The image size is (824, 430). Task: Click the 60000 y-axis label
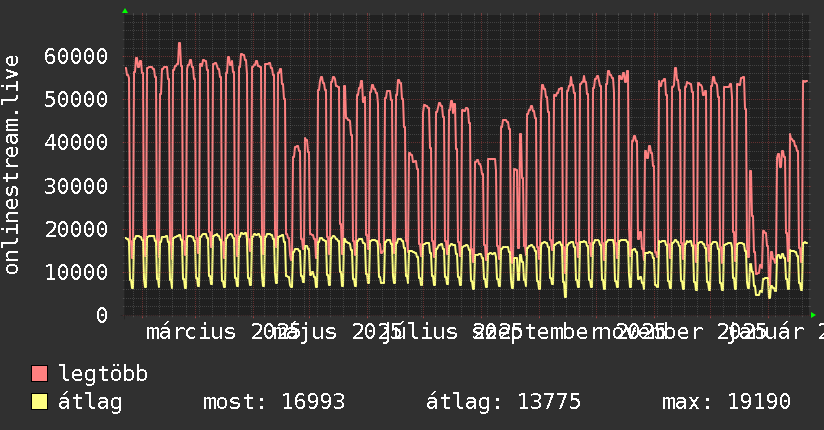tap(76, 56)
